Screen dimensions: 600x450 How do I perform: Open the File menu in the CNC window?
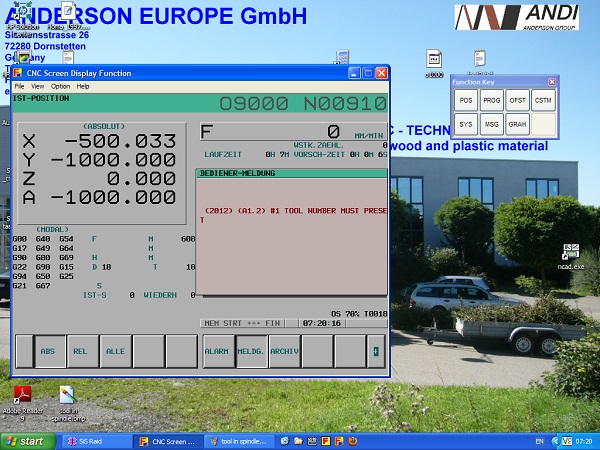click(x=19, y=86)
